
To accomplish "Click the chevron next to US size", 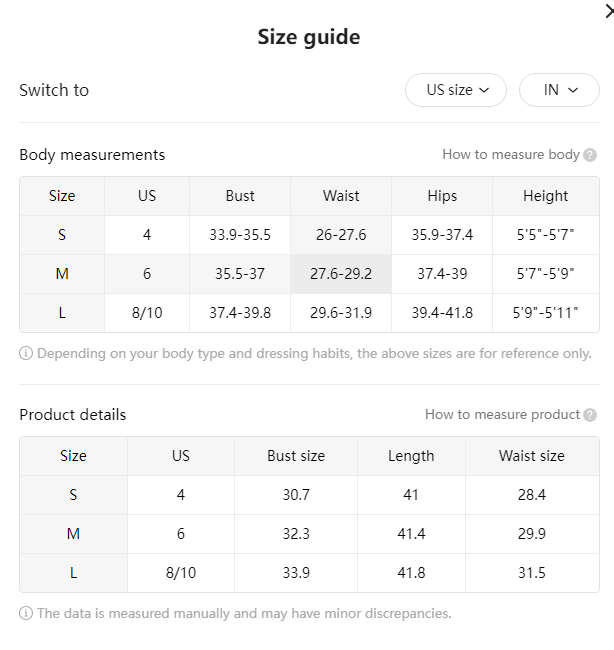I will click(x=484, y=90).
